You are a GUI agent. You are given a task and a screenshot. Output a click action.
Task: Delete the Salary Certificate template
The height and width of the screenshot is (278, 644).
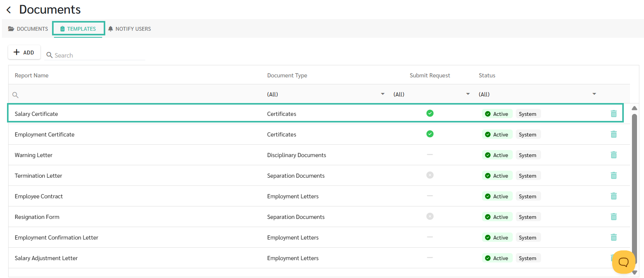(614, 114)
